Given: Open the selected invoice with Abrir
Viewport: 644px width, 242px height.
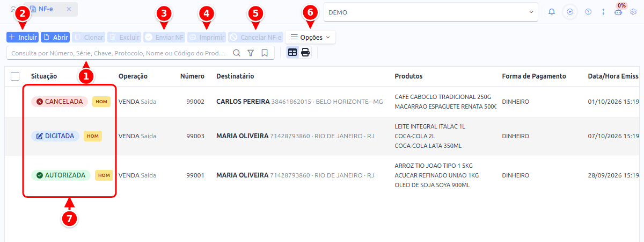Looking at the screenshot, I should (55, 37).
